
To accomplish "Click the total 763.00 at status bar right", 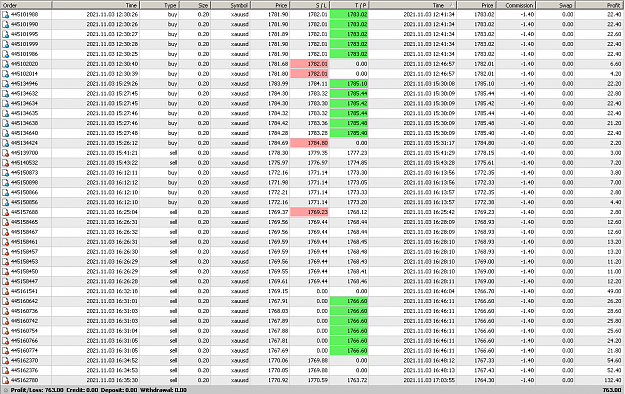I will (x=612, y=390).
